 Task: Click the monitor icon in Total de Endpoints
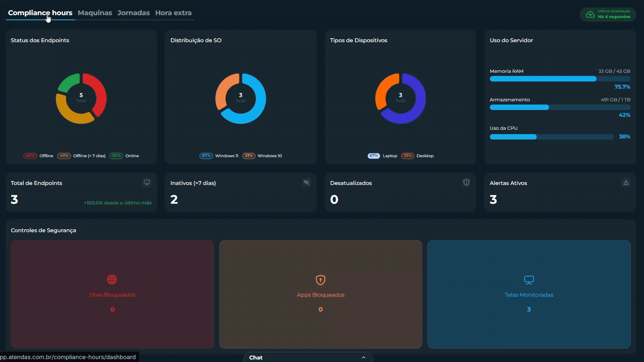tap(147, 182)
